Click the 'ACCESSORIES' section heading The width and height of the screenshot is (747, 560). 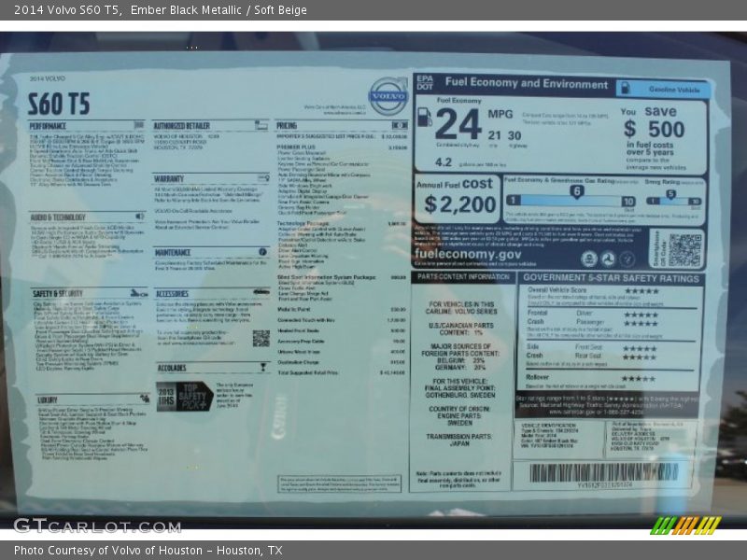173,294
